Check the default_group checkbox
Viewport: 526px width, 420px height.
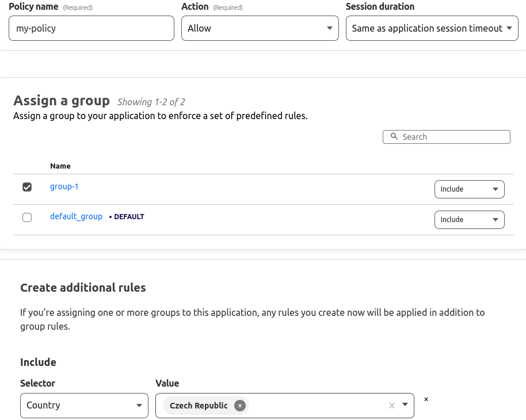(x=27, y=217)
